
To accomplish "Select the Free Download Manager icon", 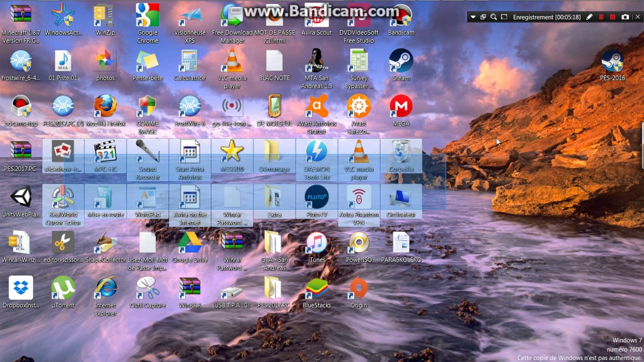I will tap(232, 15).
